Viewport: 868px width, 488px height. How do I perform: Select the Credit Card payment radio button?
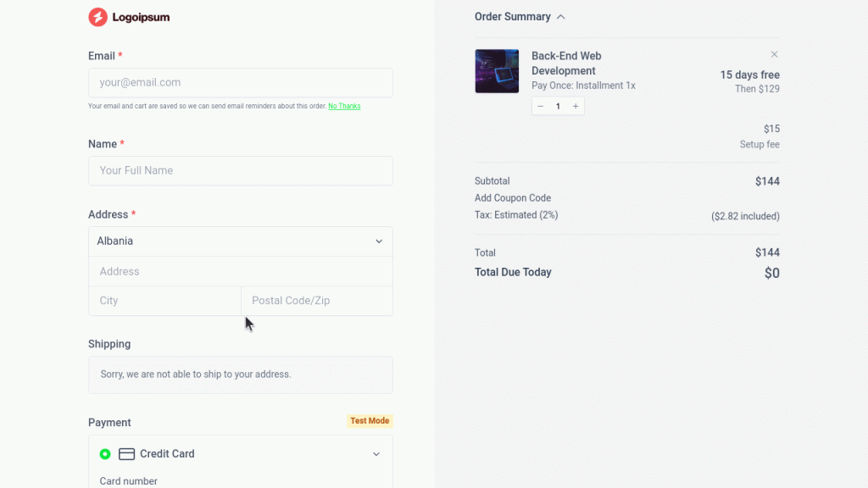pos(105,454)
